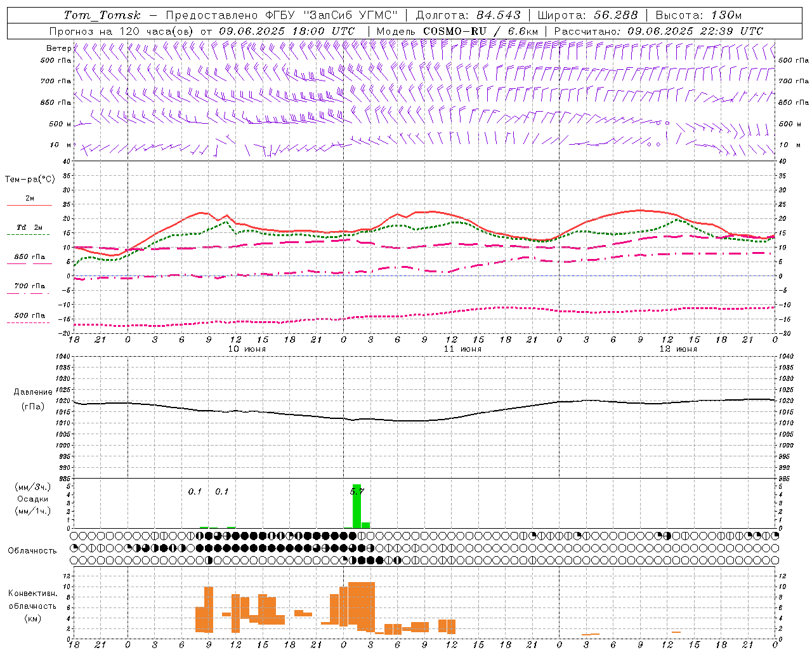This screenshot has width=812, height=650.
Task: Click the computed timestamp 09.06.2025 22:39 UTC
Action: [695, 31]
